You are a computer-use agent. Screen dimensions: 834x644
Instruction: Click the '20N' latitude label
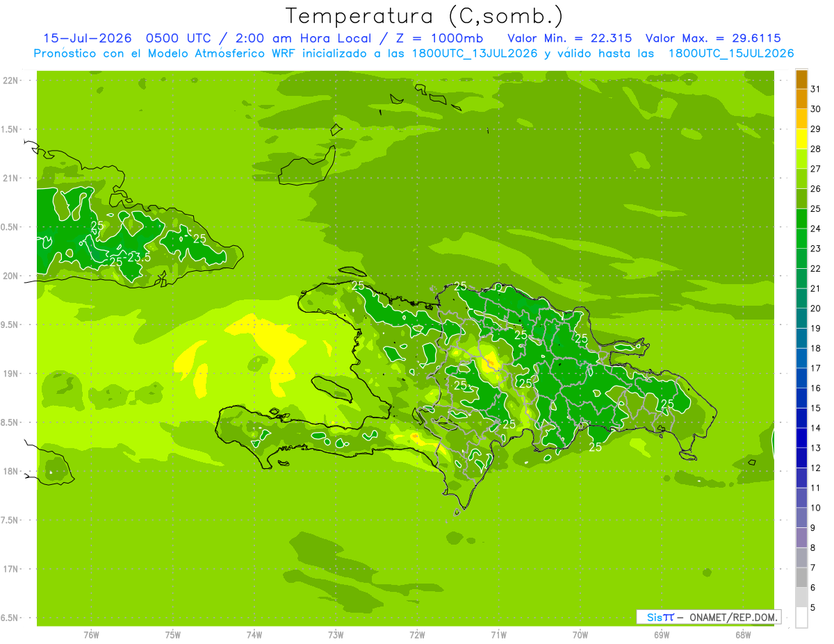pos(10,276)
